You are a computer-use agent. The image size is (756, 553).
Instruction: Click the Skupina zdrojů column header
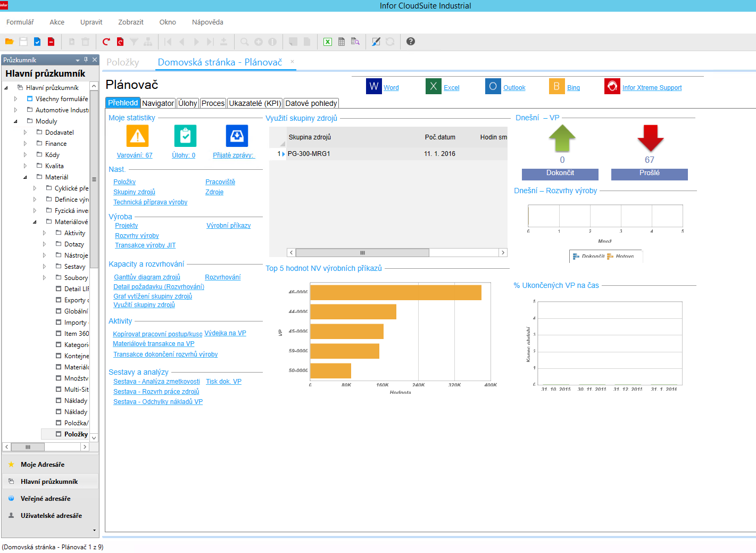[x=310, y=137]
